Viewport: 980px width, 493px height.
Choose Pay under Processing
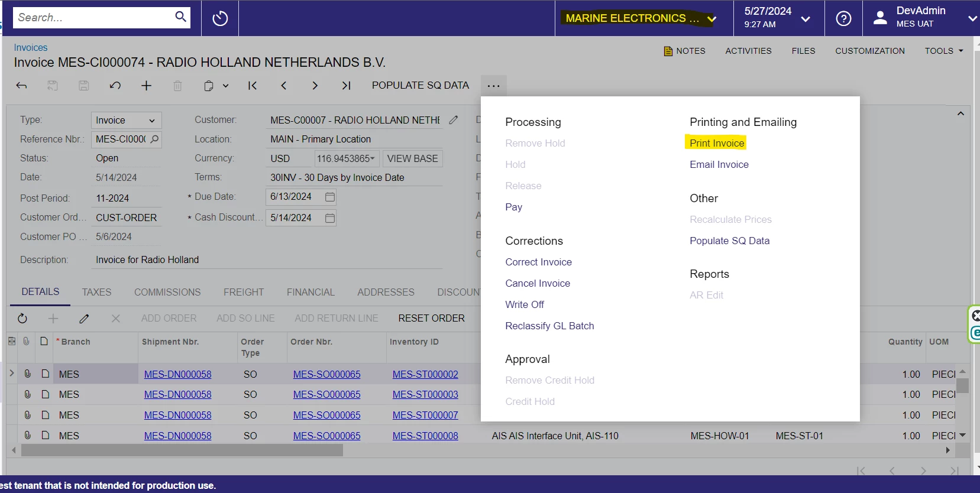513,207
